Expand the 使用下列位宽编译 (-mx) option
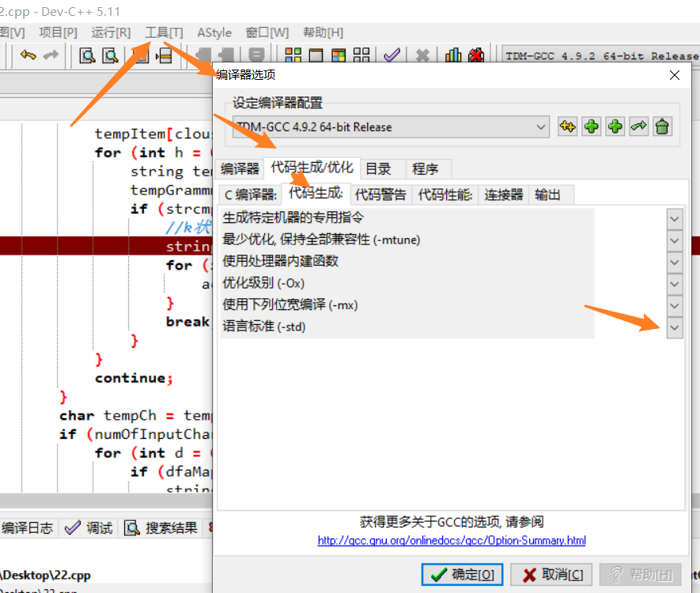This screenshot has height=593, width=700. (674, 305)
